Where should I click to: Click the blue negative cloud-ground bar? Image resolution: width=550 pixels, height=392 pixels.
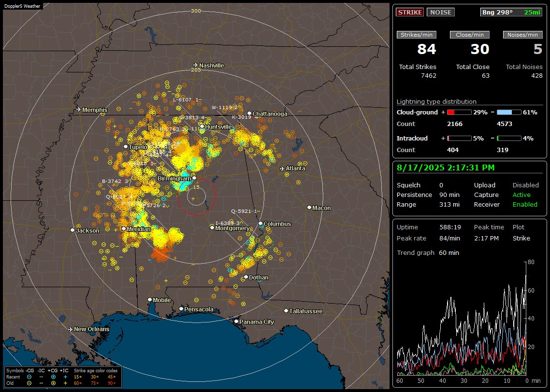509,112
